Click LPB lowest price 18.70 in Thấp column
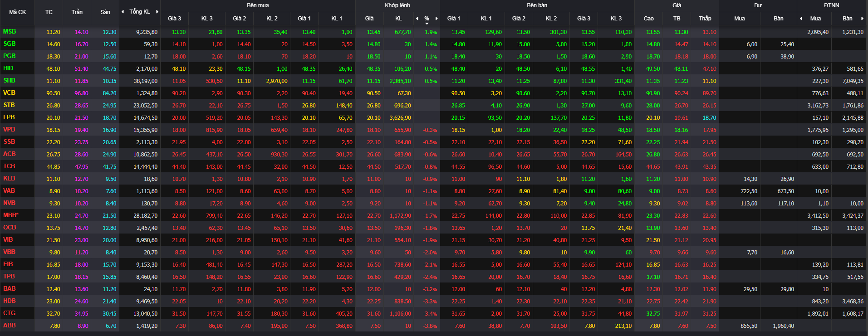Screen dimensions: 868x336 pyautogui.click(x=710, y=118)
